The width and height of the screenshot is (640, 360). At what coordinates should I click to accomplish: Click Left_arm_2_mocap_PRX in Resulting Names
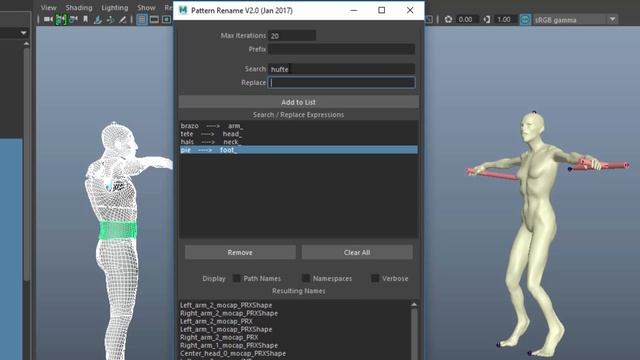[216, 321]
